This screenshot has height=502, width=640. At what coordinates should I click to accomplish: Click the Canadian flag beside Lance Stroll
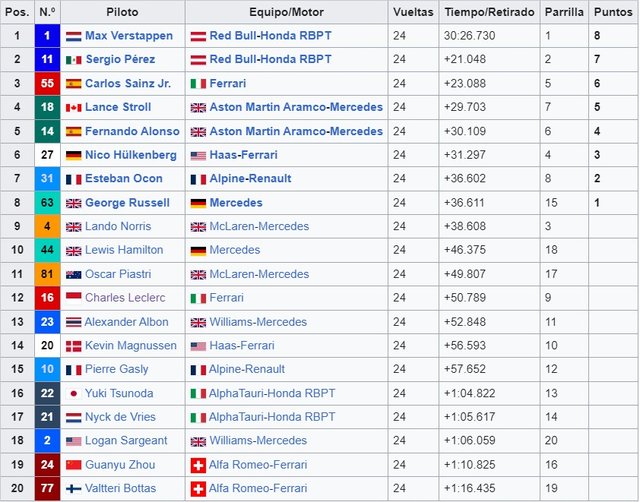tap(73, 108)
